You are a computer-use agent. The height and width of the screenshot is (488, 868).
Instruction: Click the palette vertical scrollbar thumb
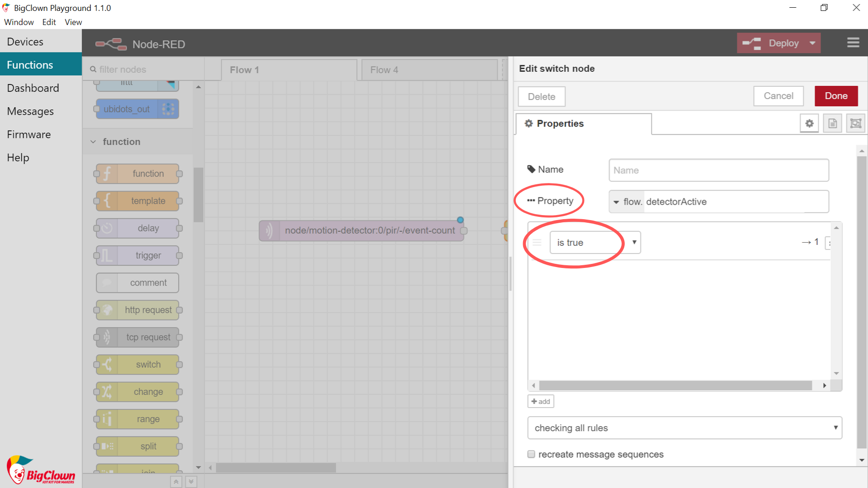(x=198, y=195)
